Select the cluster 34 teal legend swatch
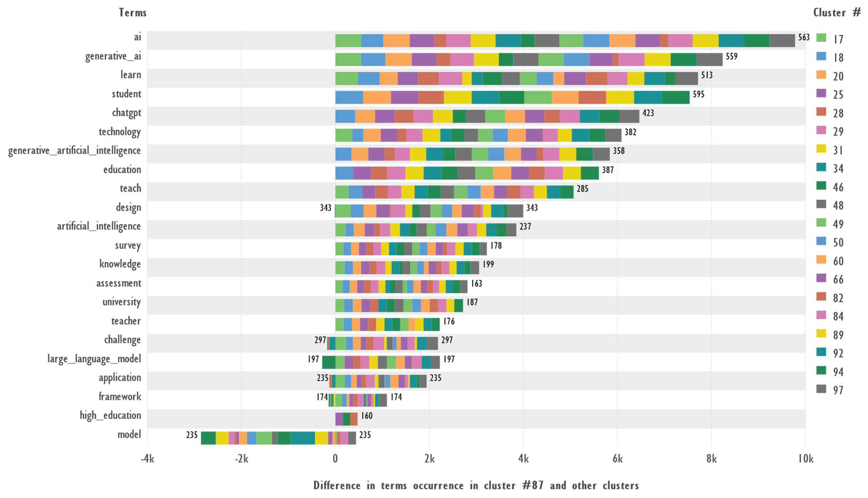 point(821,167)
